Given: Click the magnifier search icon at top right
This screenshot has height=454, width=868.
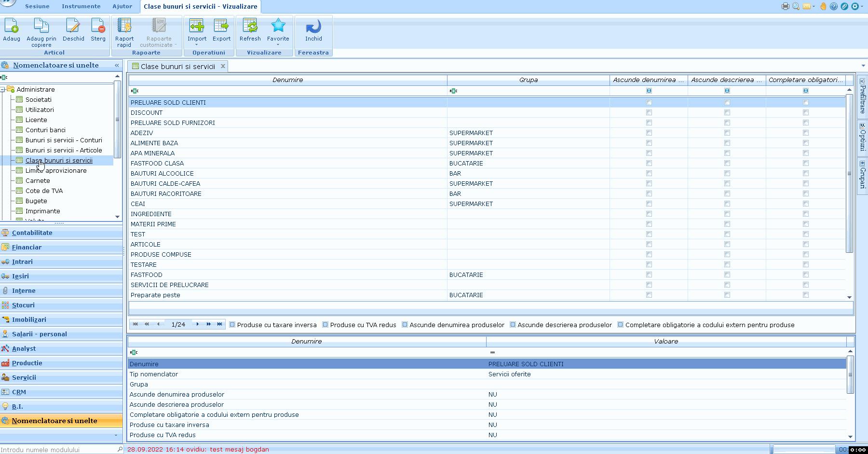Looking at the screenshot, I should coord(796,6).
